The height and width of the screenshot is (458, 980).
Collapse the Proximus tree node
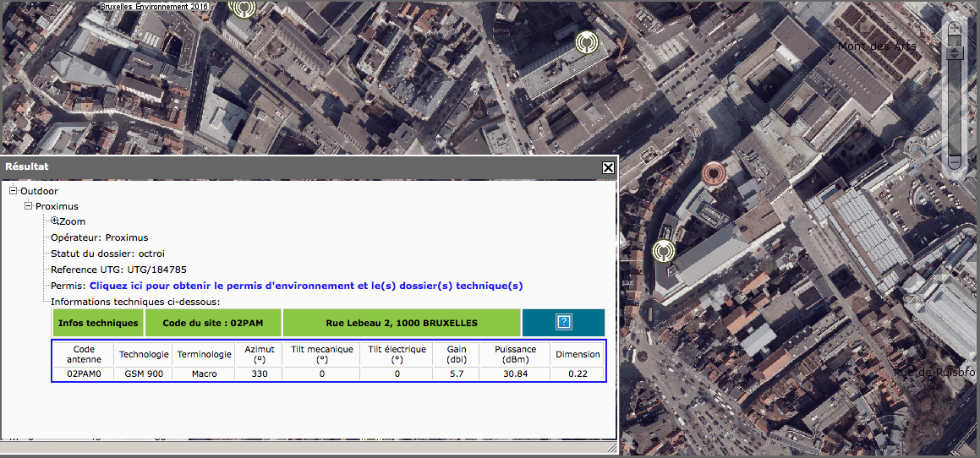point(28,206)
